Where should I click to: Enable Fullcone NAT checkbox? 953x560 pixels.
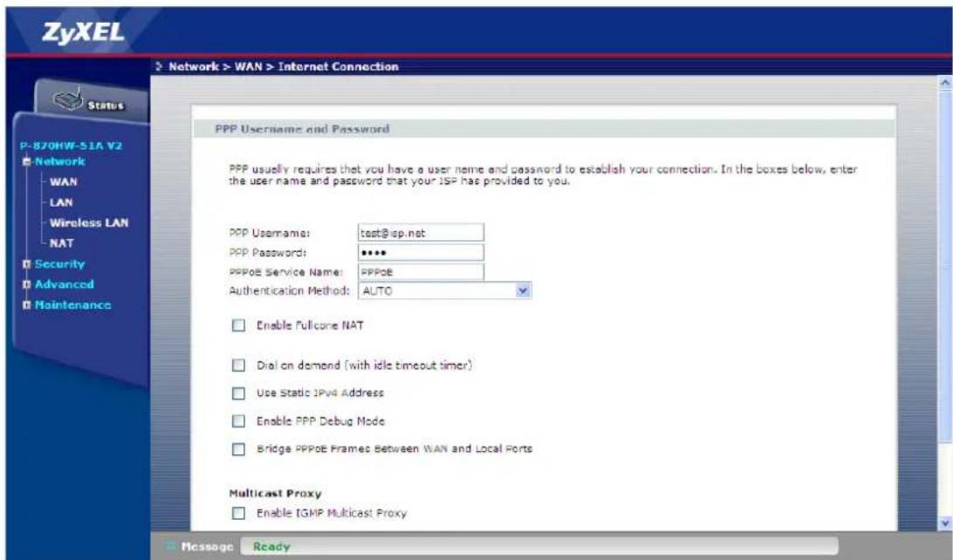238,325
